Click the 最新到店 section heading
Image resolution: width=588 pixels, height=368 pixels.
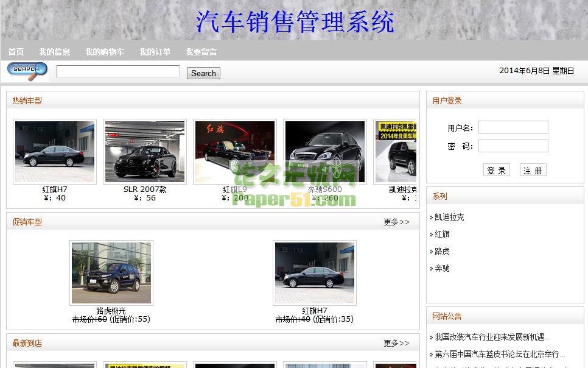tap(27, 343)
